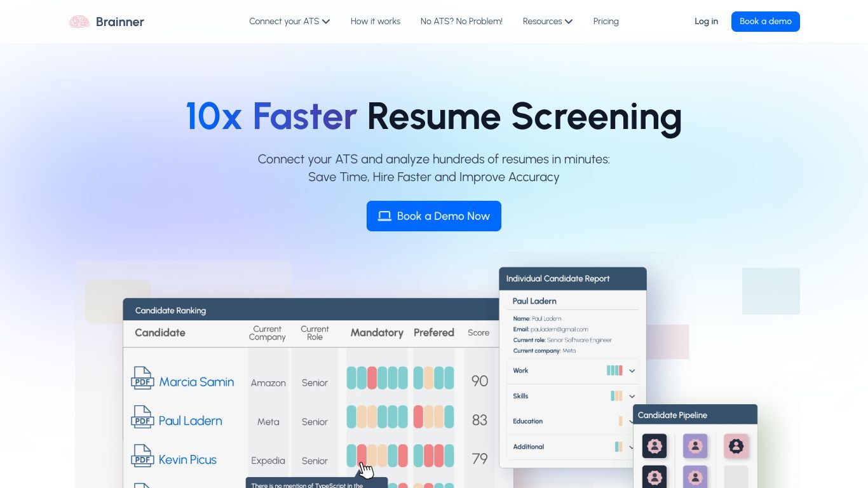Click the Book a Demo Now button
This screenshot has height=488, width=868.
(x=434, y=216)
